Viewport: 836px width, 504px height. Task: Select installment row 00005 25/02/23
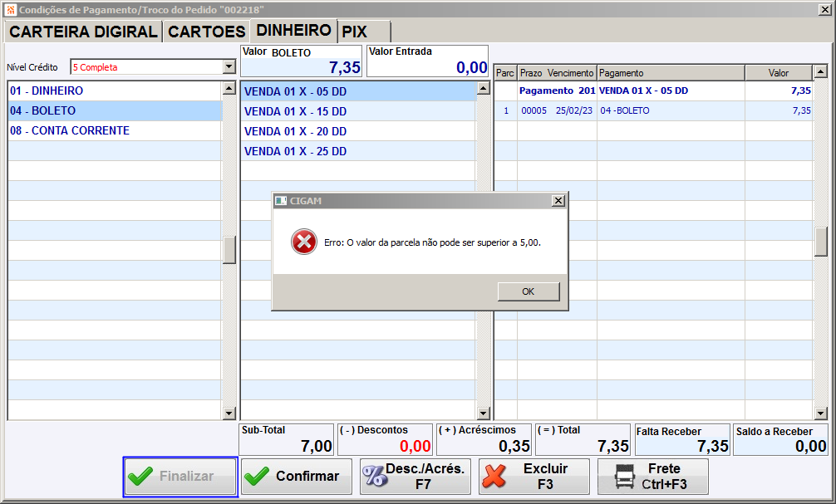click(x=653, y=110)
